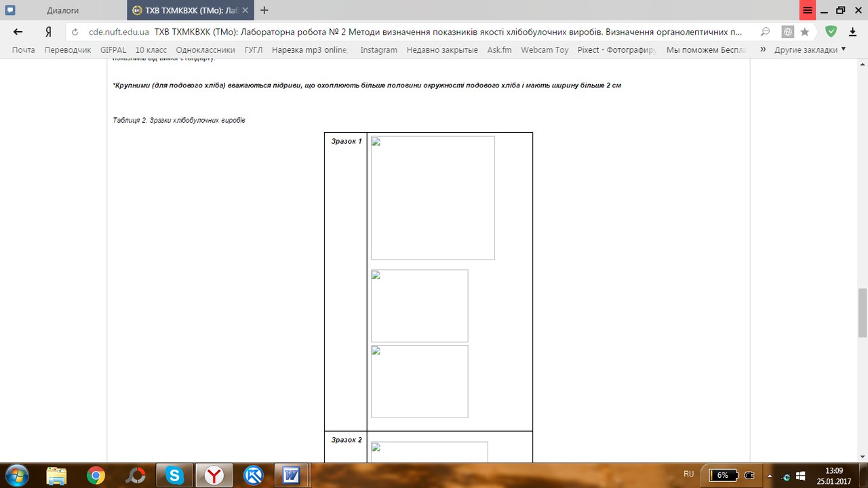
Task: Open the red browser menu button
Action: 807,10
